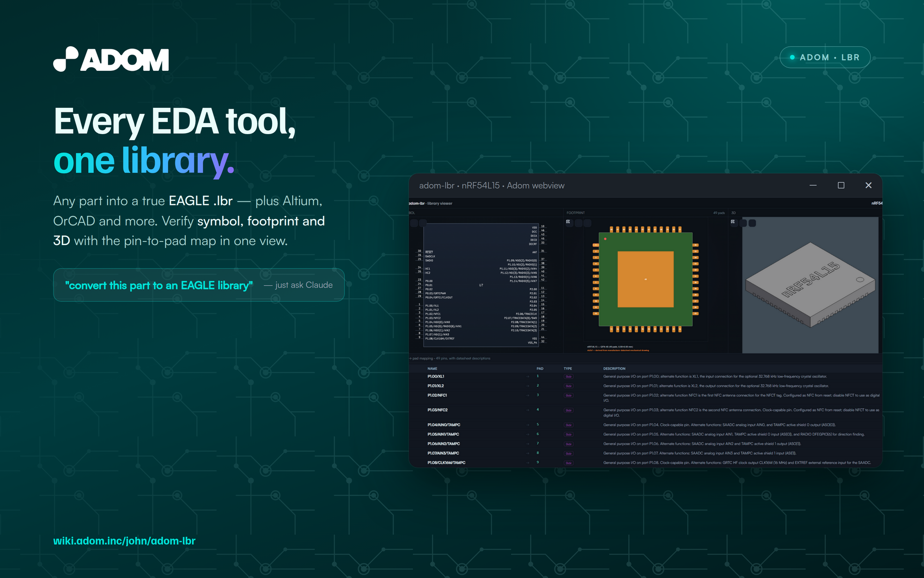Close the adom-lbr nRF54L15 window
Image resolution: width=924 pixels, height=578 pixels.
[869, 185]
